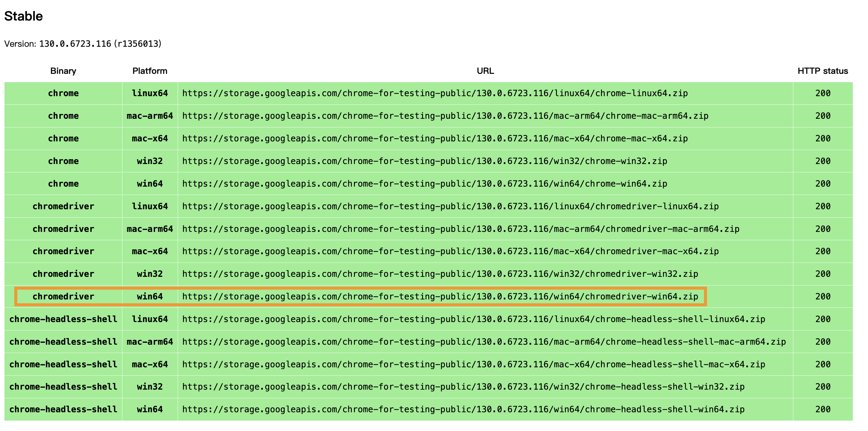The height and width of the screenshot is (431, 868).
Task: Click the chromedriver linux64 zip URL
Action: (450, 206)
